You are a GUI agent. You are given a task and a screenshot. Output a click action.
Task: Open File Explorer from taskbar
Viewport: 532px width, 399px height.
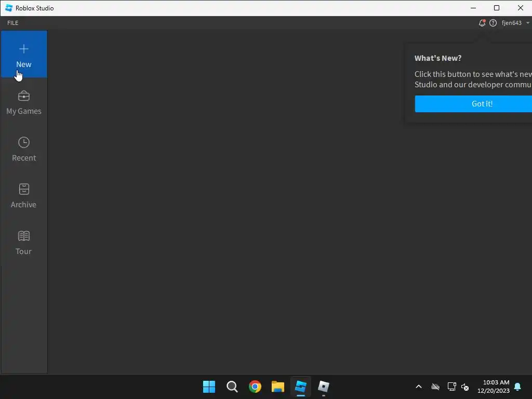(278, 387)
